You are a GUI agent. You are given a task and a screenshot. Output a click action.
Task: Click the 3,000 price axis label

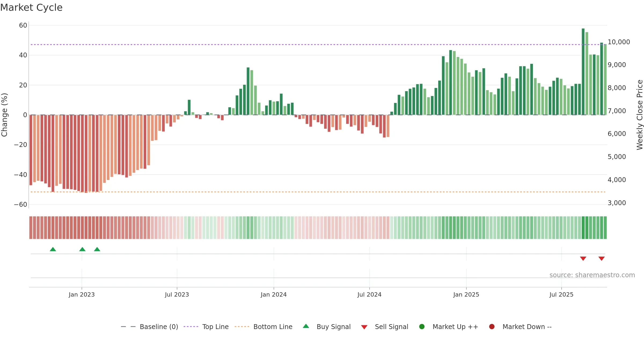pyautogui.click(x=617, y=203)
